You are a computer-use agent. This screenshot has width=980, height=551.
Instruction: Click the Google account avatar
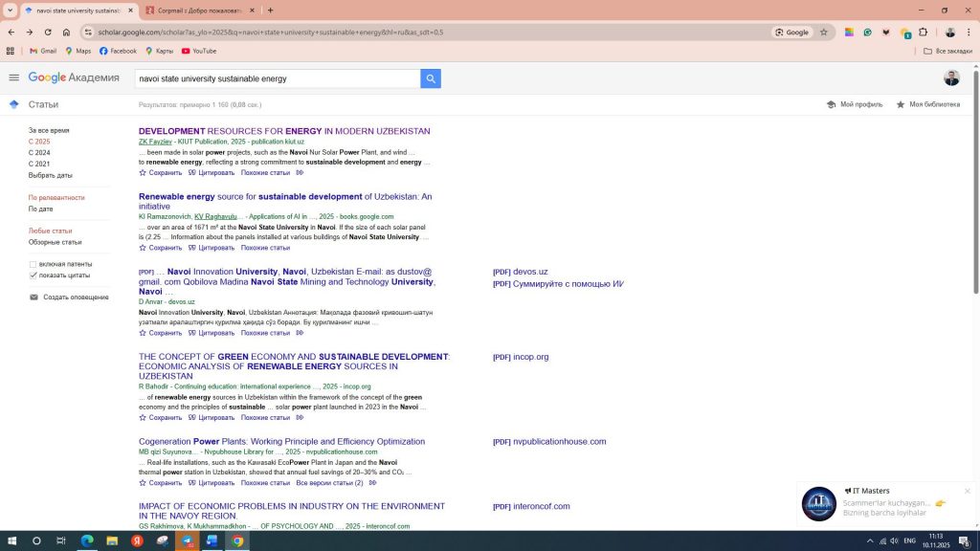pos(951,78)
